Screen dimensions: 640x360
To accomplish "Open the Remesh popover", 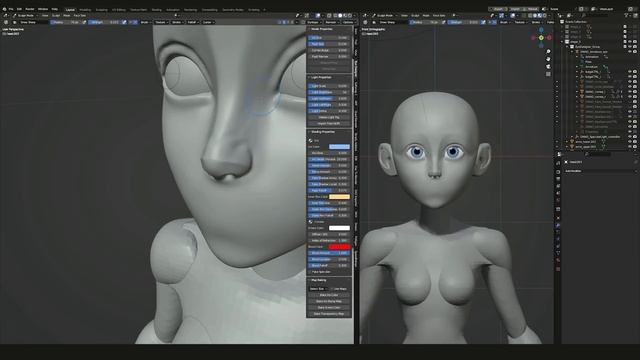I will pos(331,22).
